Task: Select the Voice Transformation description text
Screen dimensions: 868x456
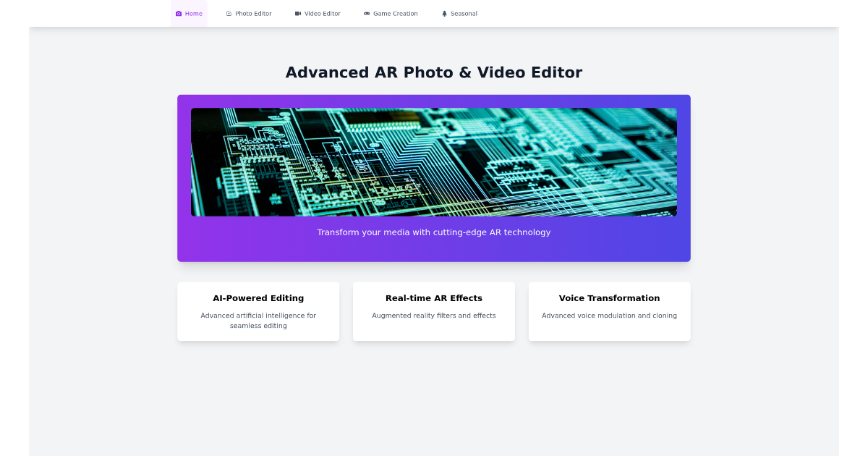Action: (x=609, y=316)
